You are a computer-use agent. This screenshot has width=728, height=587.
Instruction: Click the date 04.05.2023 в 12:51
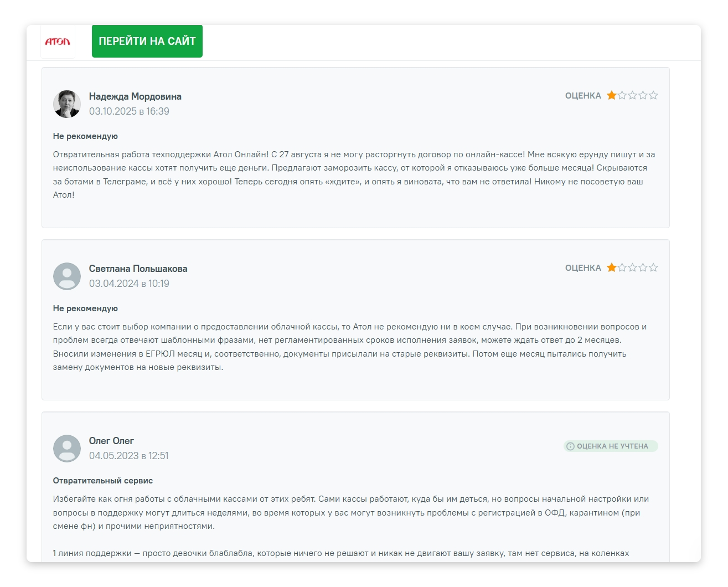pyautogui.click(x=130, y=455)
